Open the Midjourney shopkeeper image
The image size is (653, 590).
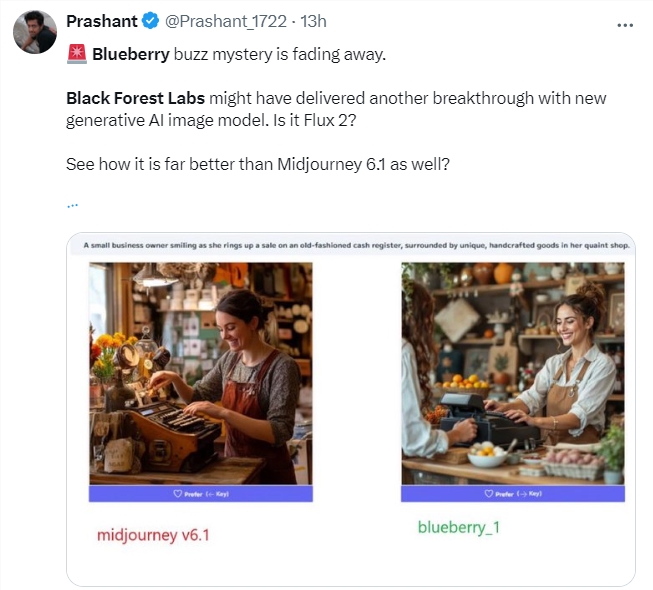click(x=201, y=373)
